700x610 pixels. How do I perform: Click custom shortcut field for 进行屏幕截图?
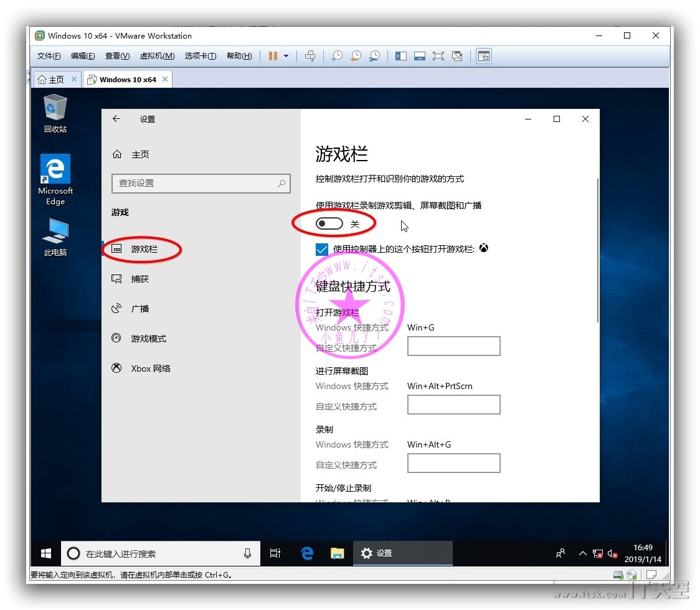[453, 405]
